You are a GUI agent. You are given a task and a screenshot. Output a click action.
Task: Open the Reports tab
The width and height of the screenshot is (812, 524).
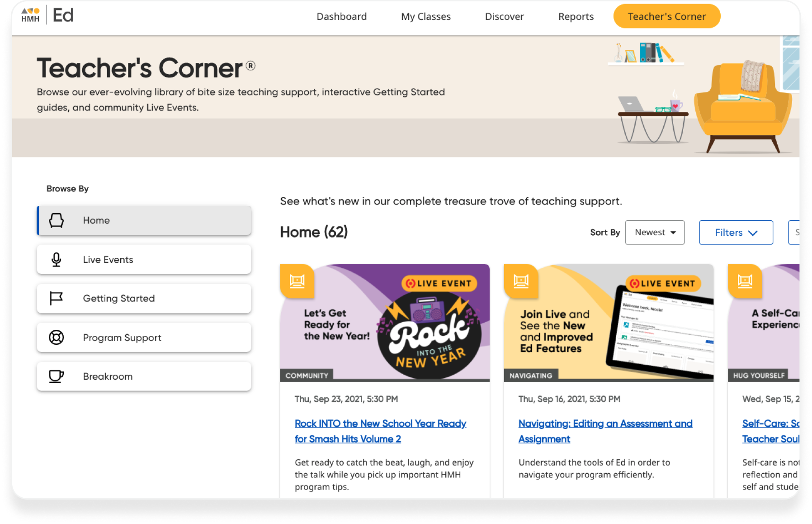coord(576,17)
